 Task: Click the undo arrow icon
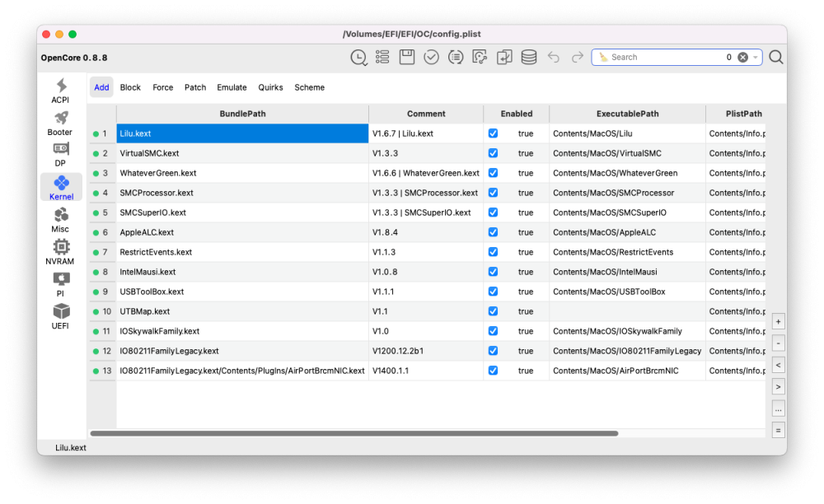(554, 57)
